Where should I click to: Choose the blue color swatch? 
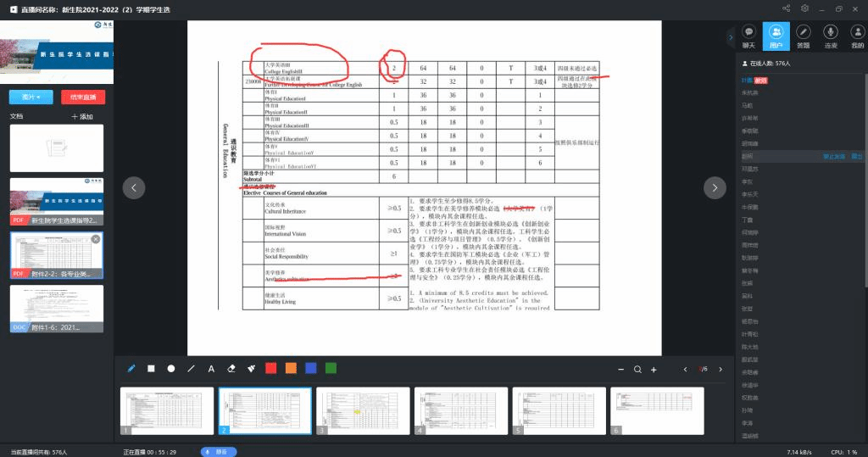[x=311, y=368]
